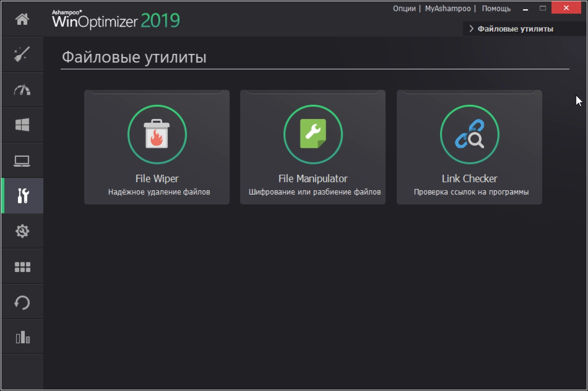Click 'Проверка ссылок на программы' description
The width and height of the screenshot is (588, 391).
click(x=471, y=192)
